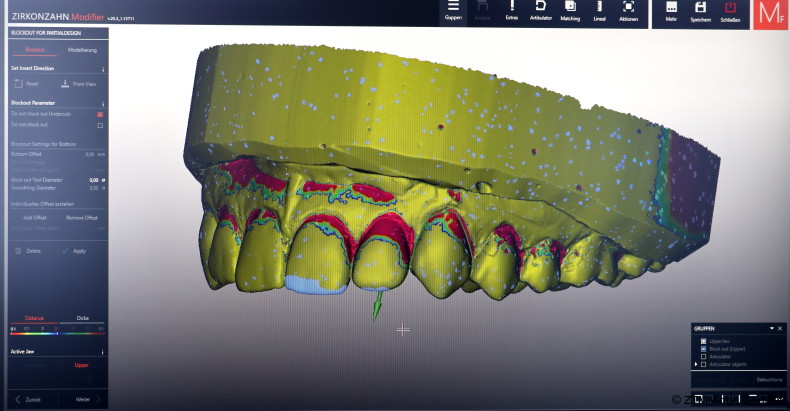Toggle 'Do not block out Undercuts' checkbox
790x411 pixels.
pos(100,115)
